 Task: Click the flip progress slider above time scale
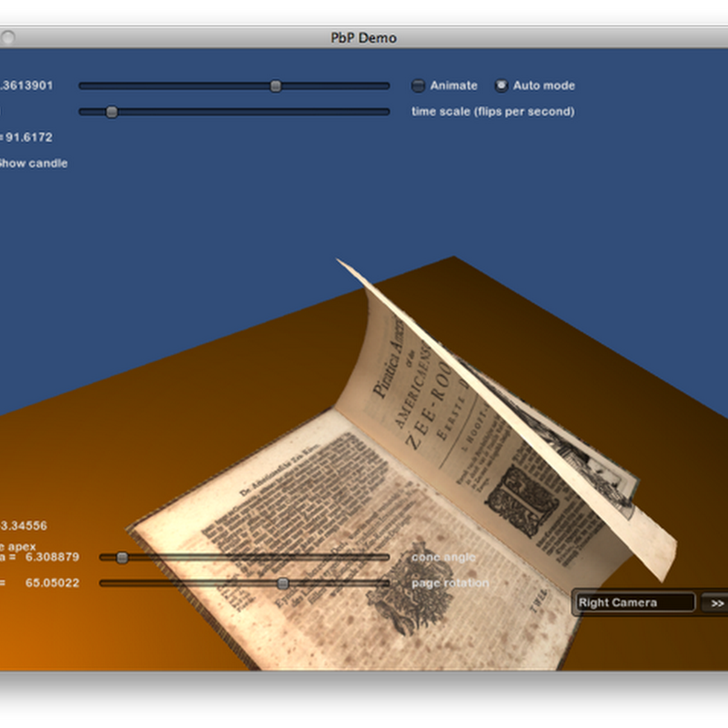(x=234, y=86)
